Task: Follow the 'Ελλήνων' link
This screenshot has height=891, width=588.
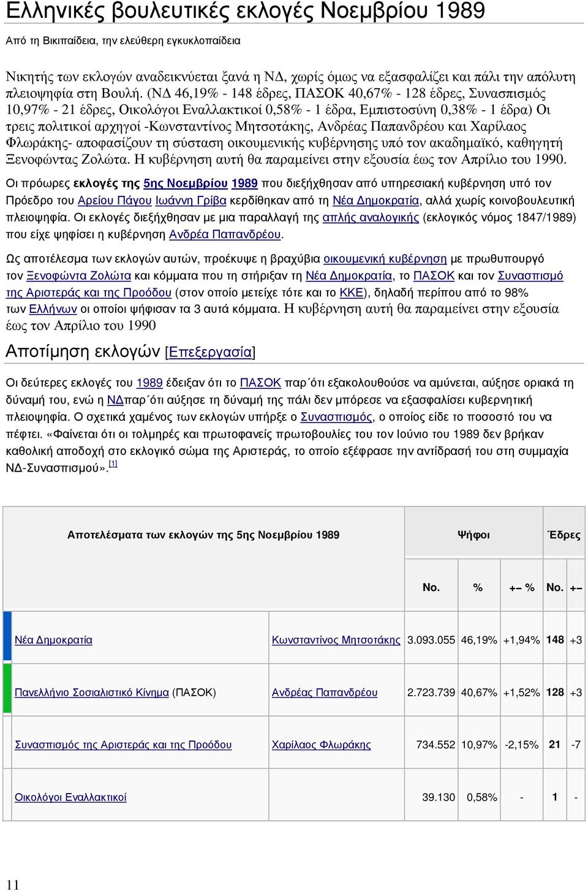Action: coord(53,309)
